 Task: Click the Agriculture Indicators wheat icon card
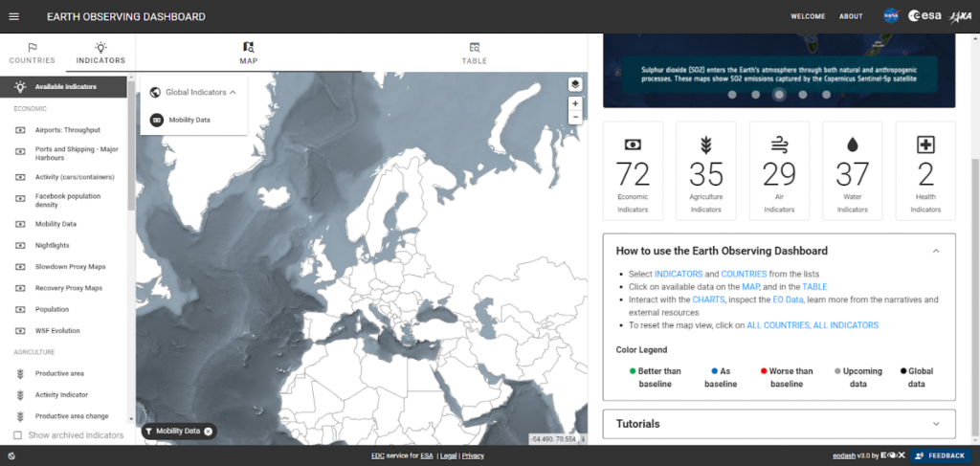tap(705, 170)
